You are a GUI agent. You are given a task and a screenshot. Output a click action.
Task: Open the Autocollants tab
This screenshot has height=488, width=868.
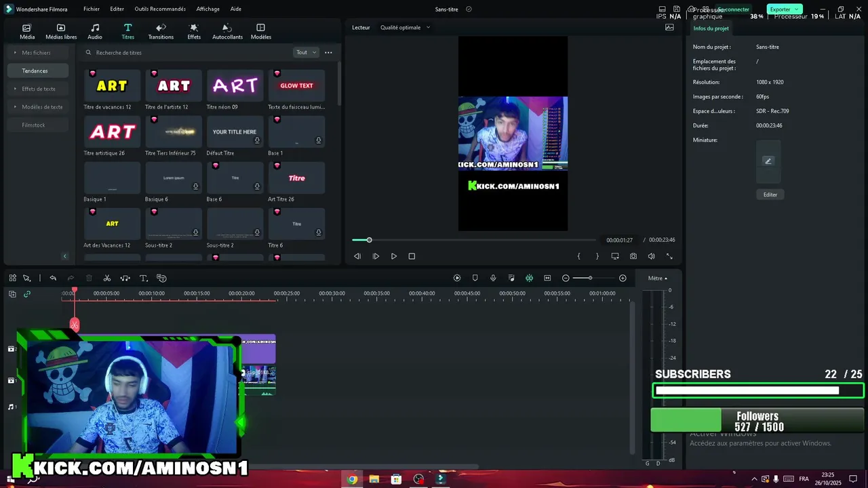[227, 32]
